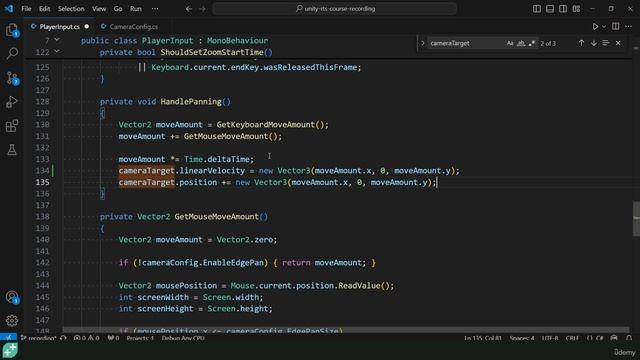Image resolution: width=640 pixels, height=360 pixels.
Task: Collapse the PlayerInput class at line 7
Action: (x=57, y=40)
